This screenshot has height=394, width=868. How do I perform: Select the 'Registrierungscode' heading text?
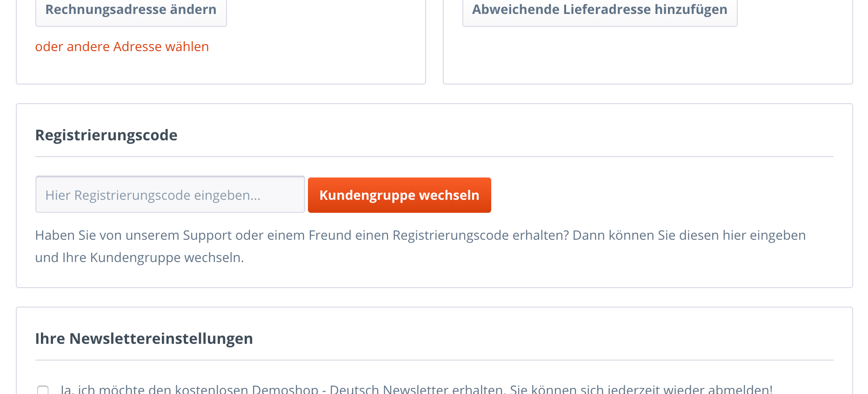(x=106, y=135)
